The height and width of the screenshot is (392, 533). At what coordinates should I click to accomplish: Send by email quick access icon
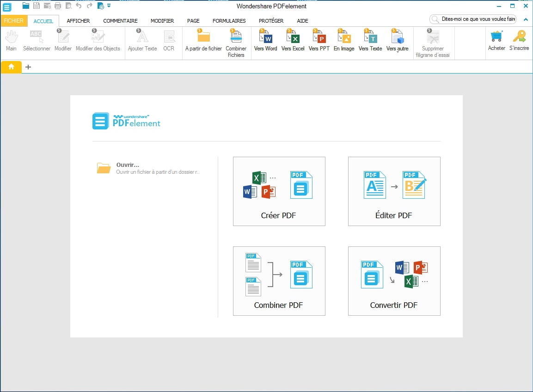[x=47, y=6]
